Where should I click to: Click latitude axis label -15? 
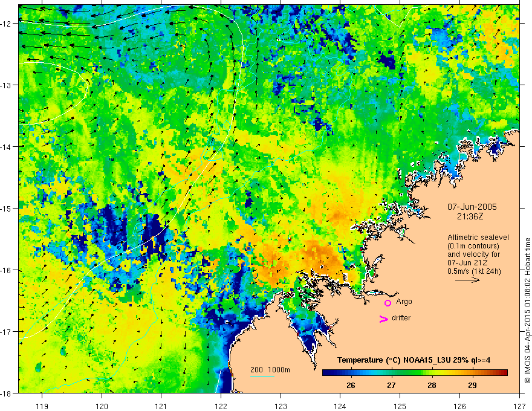click(6, 208)
